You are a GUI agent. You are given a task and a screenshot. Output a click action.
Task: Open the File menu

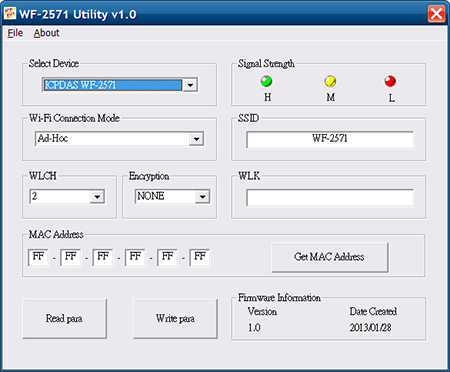[x=15, y=33]
